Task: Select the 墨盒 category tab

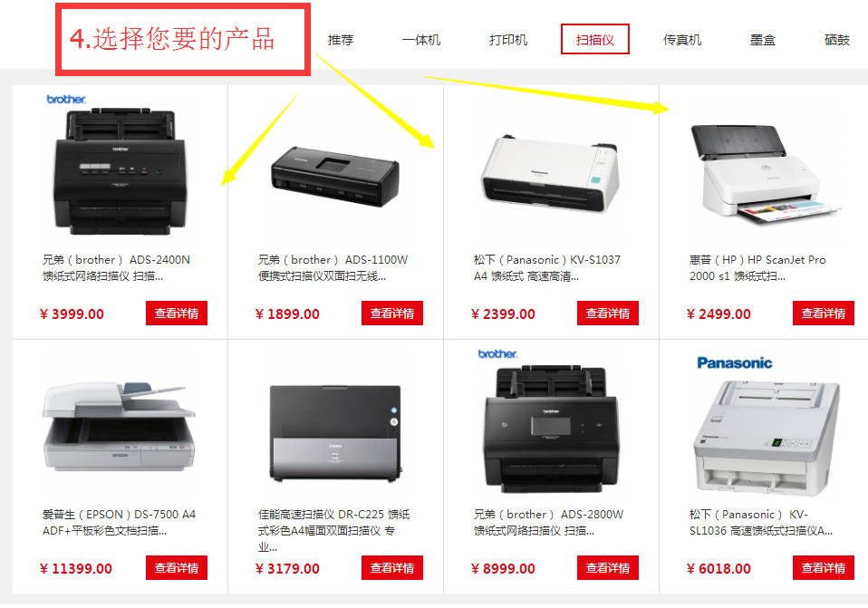Action: click(763, 40)
